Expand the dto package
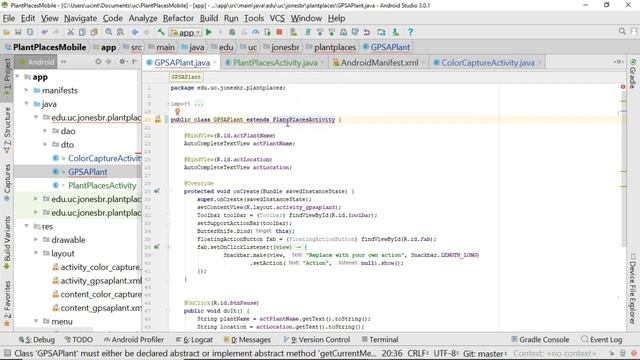Image resolution: width=640 pixels, height=360 pixels. [x=45, y=144]
